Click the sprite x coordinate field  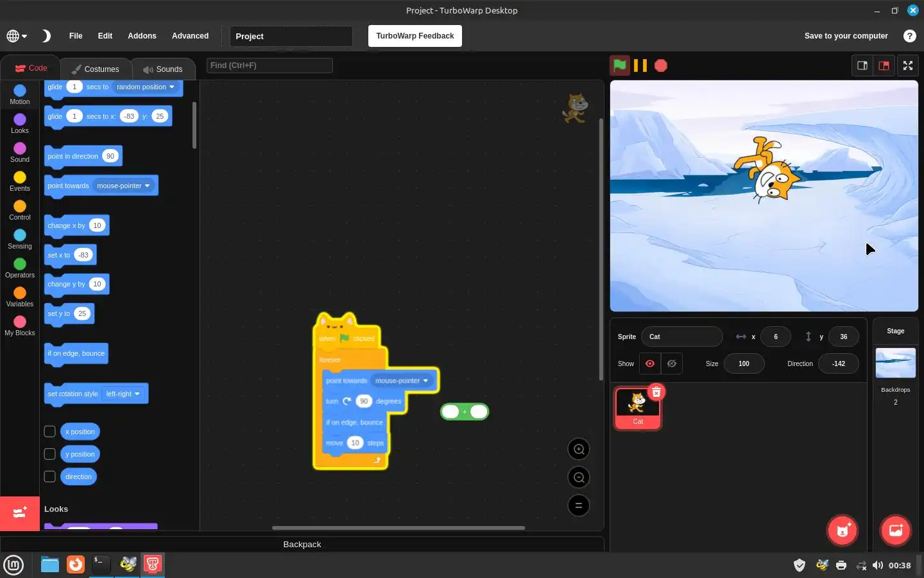775,337
